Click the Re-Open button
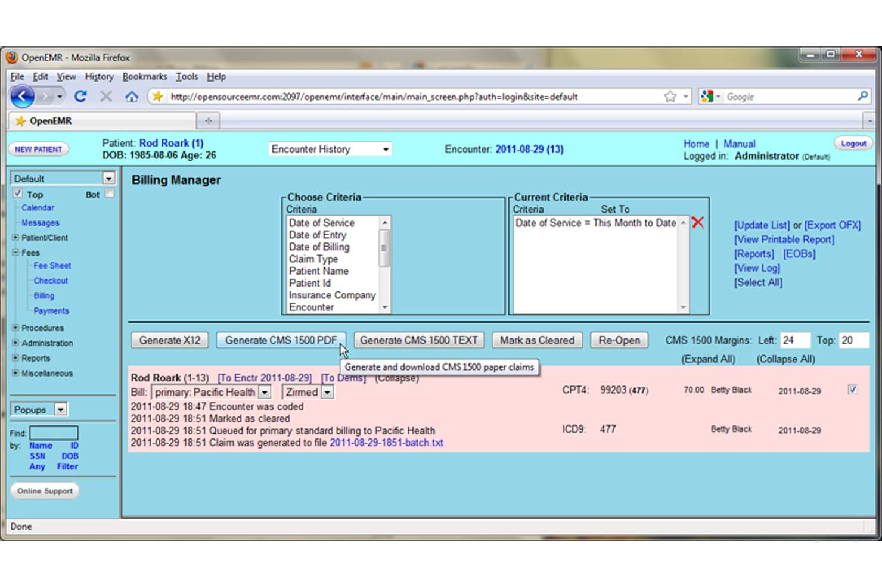This screenshot has width=882, height=588. point(619,340)
